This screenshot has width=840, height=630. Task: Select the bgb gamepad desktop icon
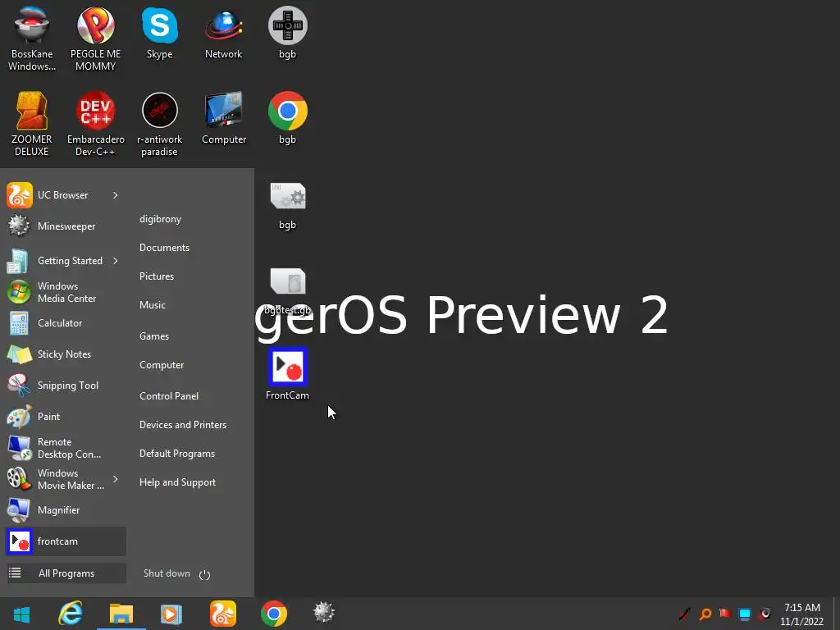coord(288,33)
